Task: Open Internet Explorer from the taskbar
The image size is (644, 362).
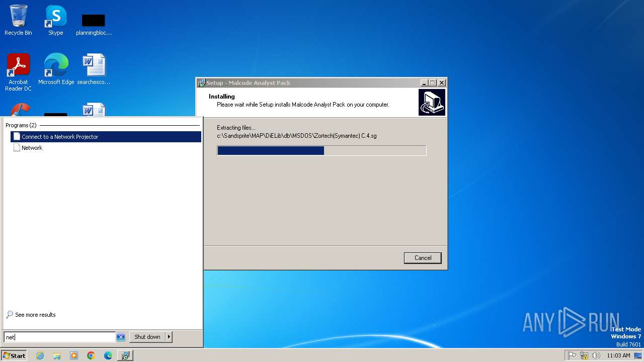Action: pyautogui.click(x=40, y=355)
